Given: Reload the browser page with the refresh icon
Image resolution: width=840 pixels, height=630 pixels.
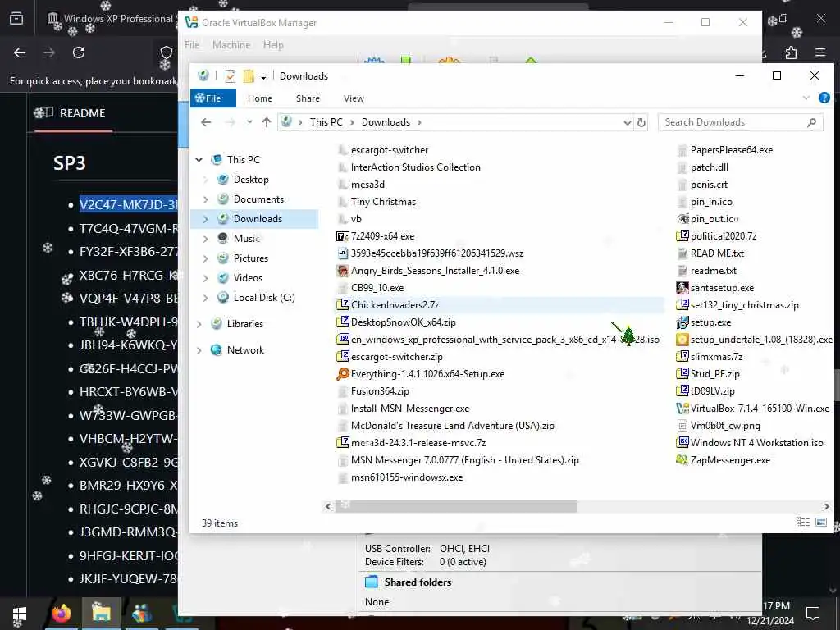Looking at the screenshot, I should (x=79, y=52).
